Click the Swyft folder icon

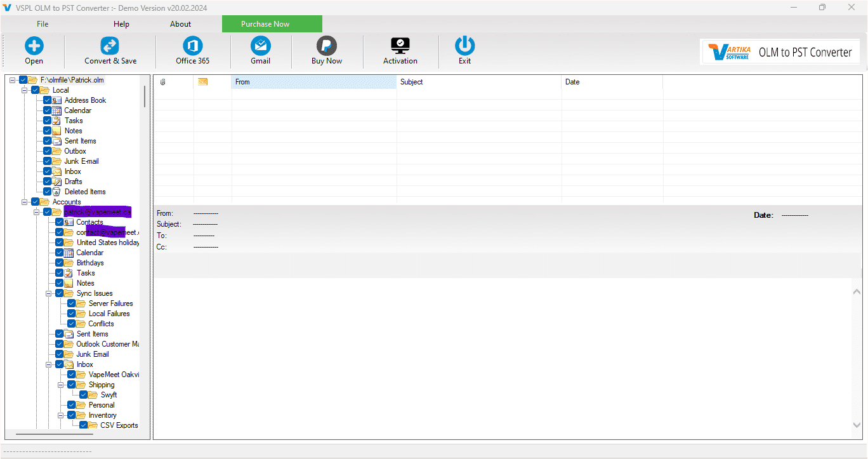click(x=93, y=395)
